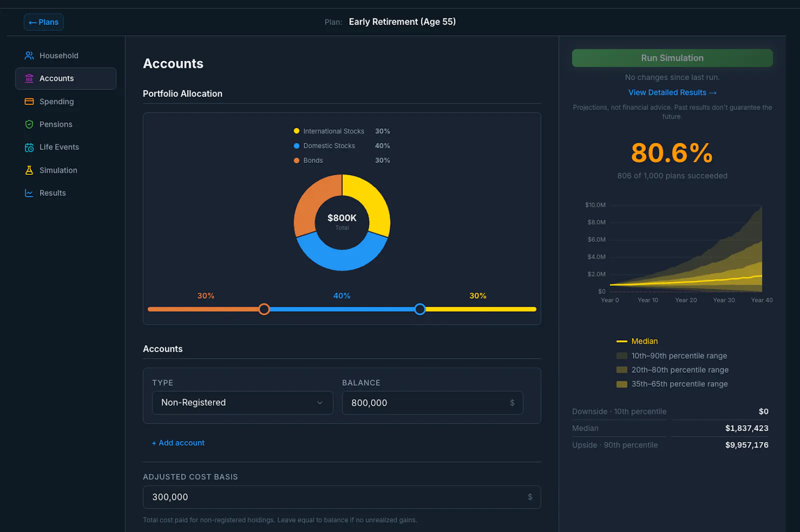Viewport: 800px width, 532px height.
Task: Click the Portfolio Allocation heading
Action: click(182, 94)
